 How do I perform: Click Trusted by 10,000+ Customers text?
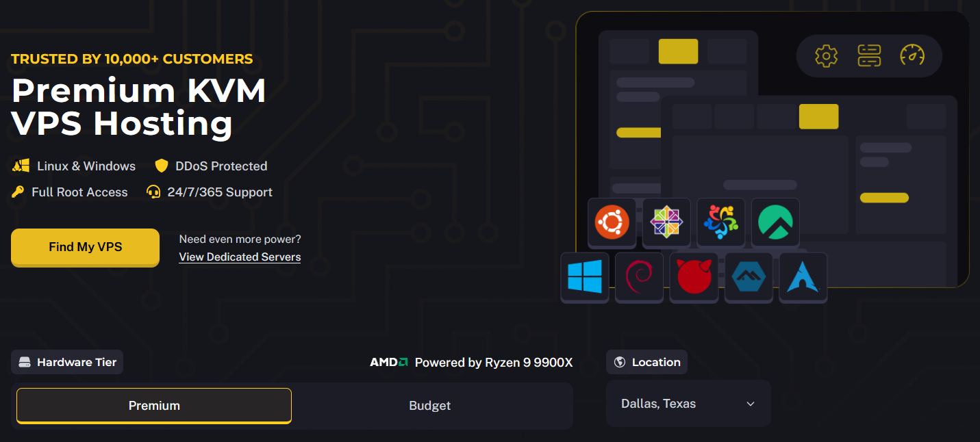point(132,59)
